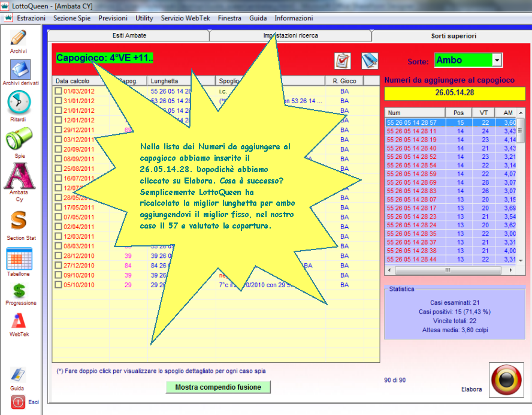
Task: Click the blue notebook icon near Sorte
Action: tap(370, 61)
